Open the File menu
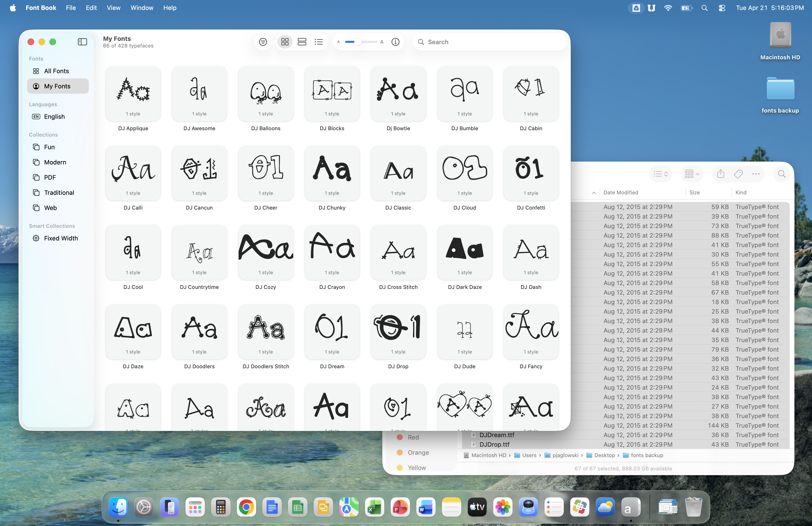 [x=71, y=8]
